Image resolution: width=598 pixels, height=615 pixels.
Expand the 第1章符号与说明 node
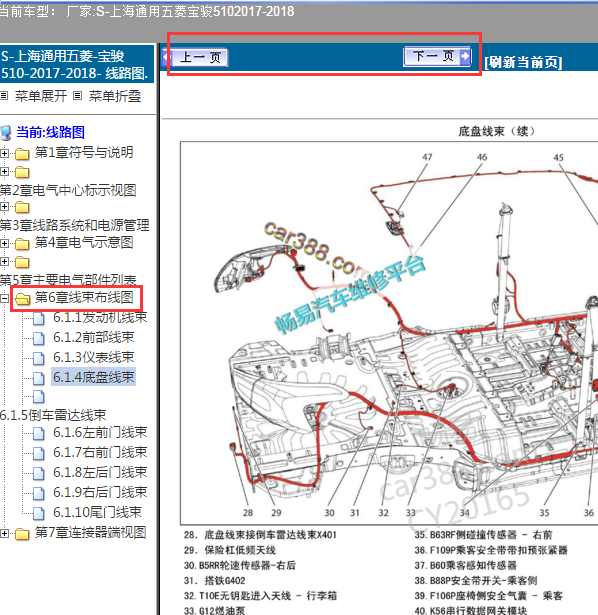tap(4, 153)
